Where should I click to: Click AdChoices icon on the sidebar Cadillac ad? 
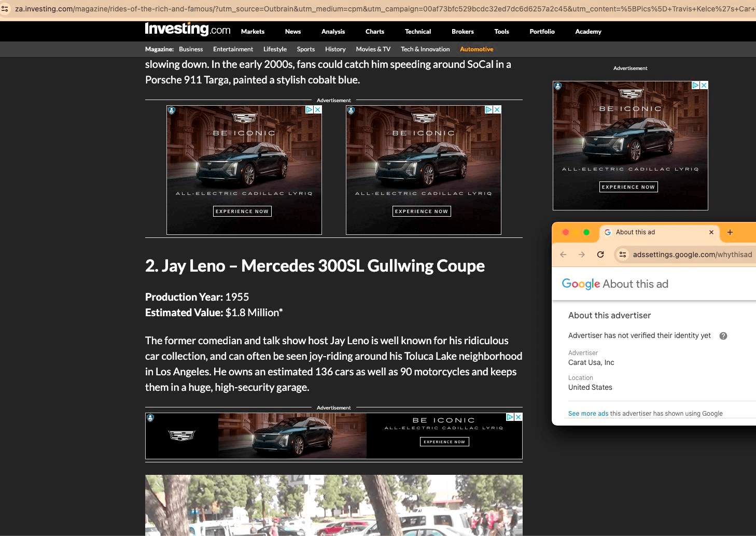(x=696, y=86)
